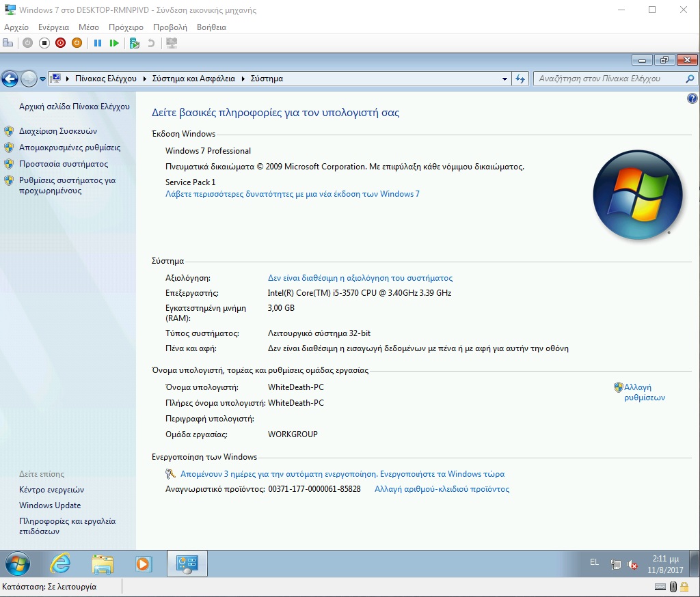Click the grayed-out Start VM power icon
This screenshot has height=597, width=700.
click(27, 43)
